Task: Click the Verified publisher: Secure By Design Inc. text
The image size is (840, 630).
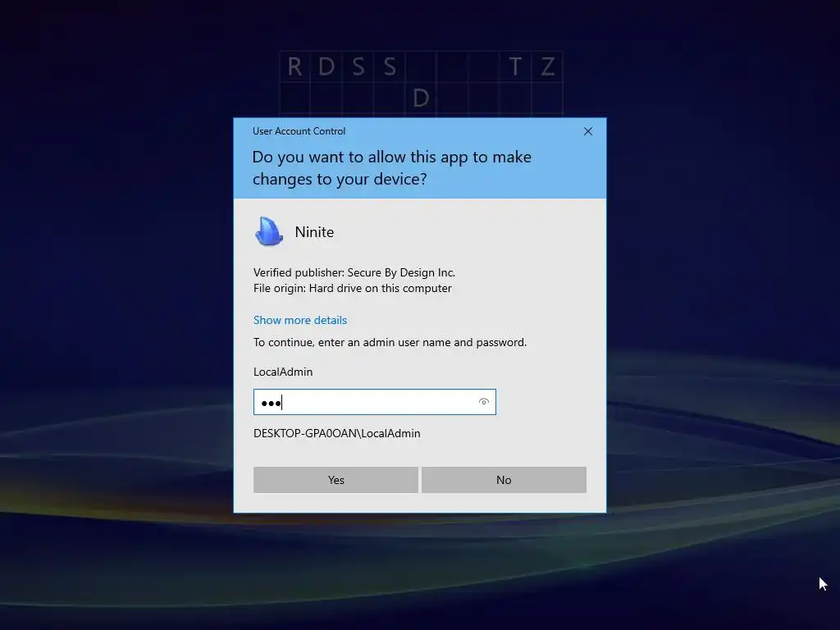Action: tap(354, 272)
